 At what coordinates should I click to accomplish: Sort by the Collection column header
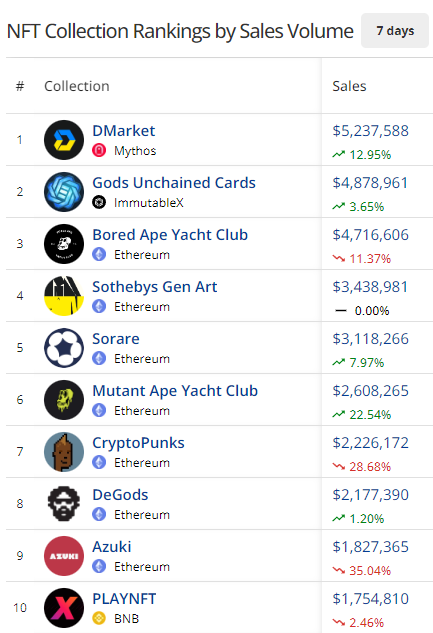(77, 86)
